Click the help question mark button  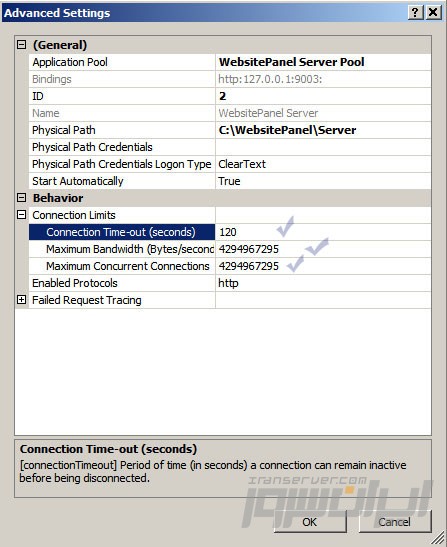point(415,12)
